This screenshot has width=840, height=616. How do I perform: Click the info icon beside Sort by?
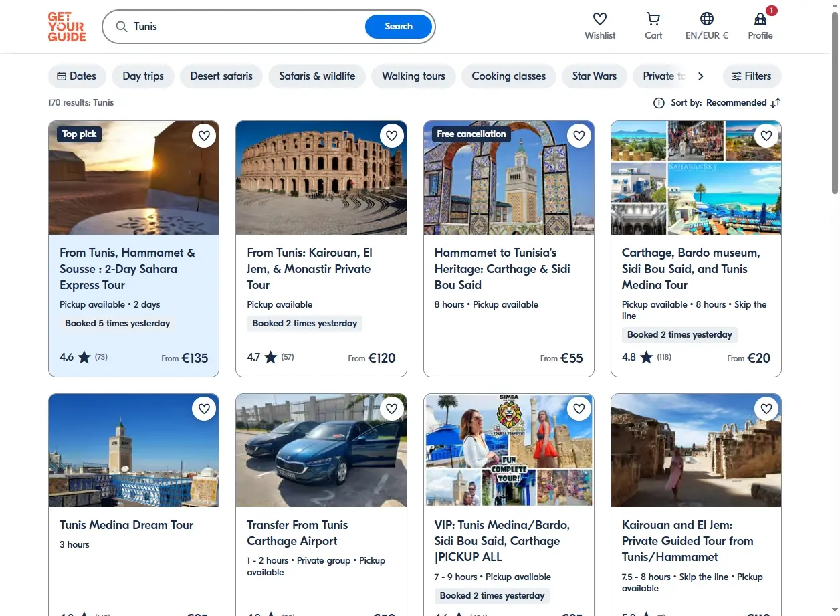tap(659, 103)
